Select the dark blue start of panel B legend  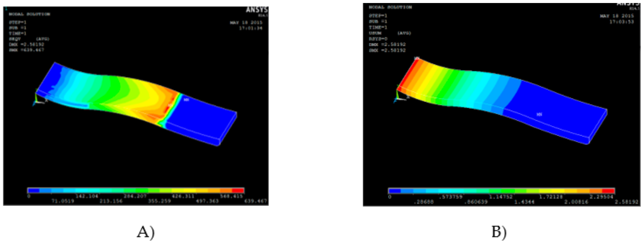[x=395, y=191]
